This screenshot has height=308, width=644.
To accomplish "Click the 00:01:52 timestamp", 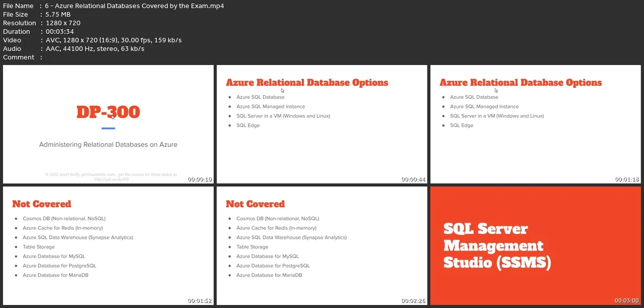I will pos(200,300).
